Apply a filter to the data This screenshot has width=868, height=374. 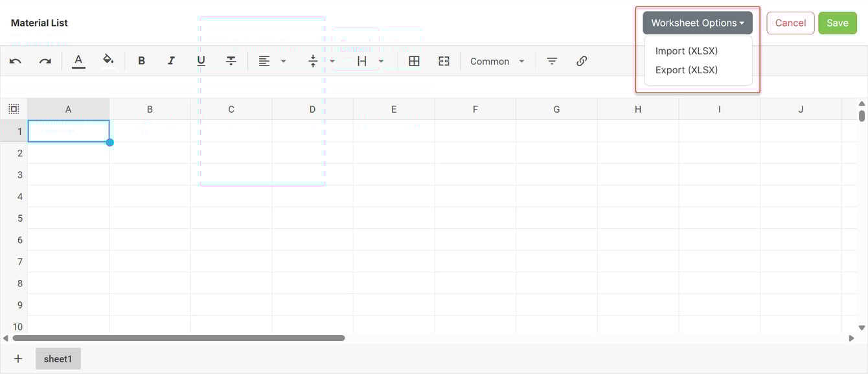click(551, 61)
